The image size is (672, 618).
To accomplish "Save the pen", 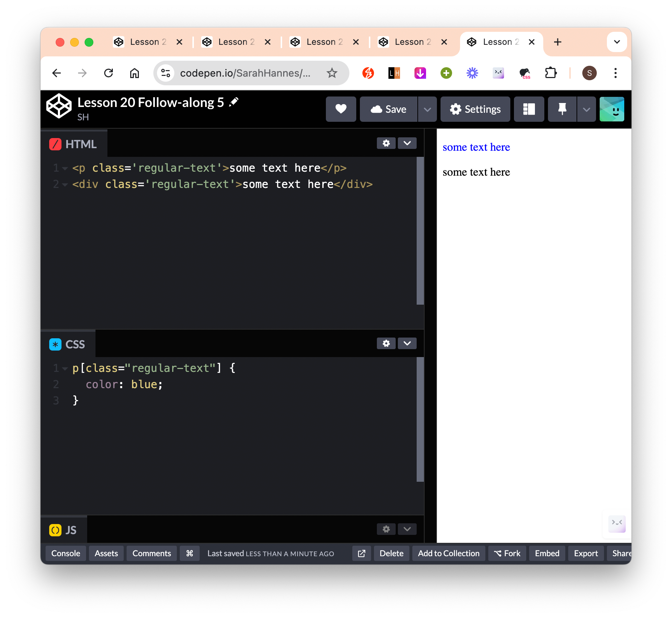I will [388, 109].
